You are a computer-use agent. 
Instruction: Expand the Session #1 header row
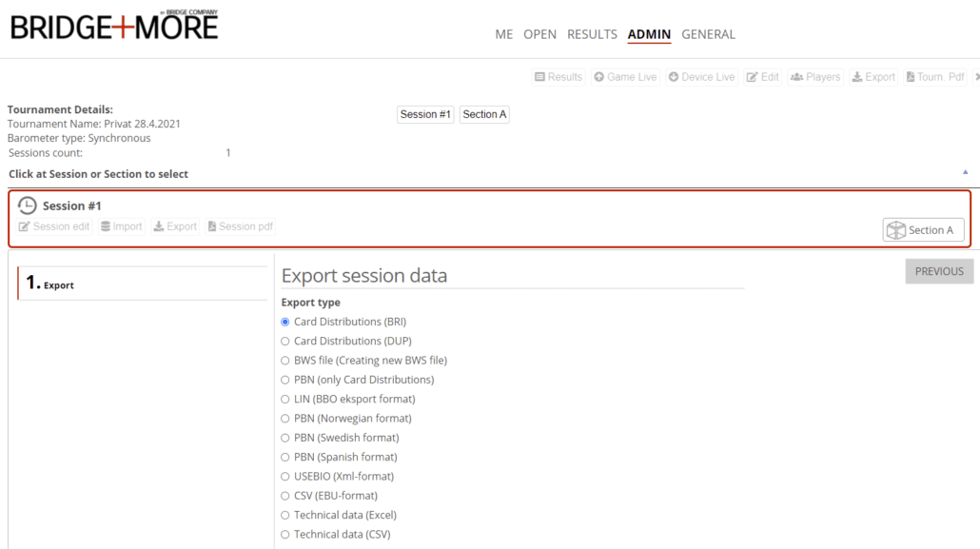pyautogui.click(x=71, y=206)
